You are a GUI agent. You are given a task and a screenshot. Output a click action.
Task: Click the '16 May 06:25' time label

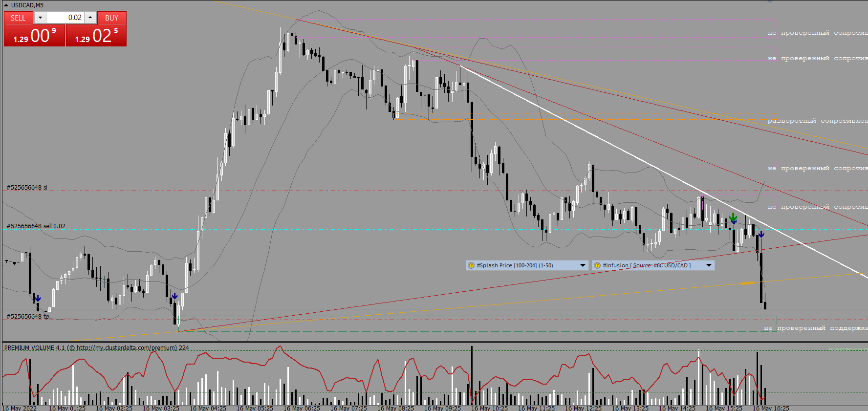(x=302, y=408)
